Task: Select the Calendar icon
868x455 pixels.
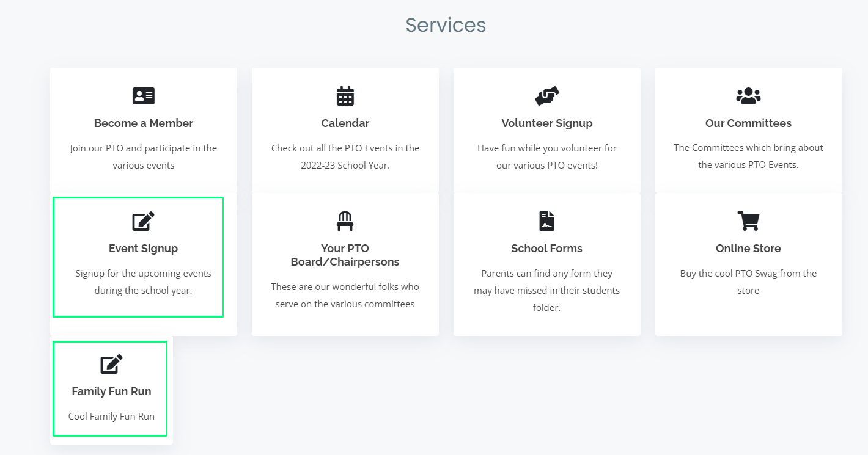Action: tap(345, 95)
